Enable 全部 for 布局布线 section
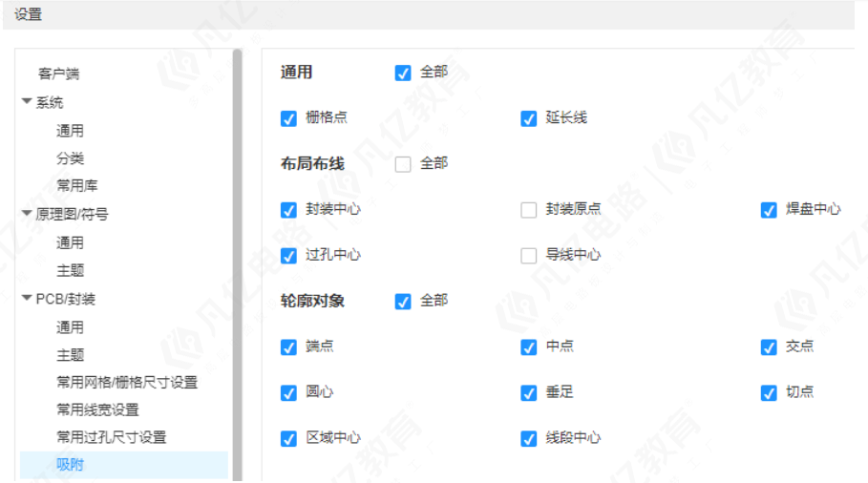868x483 pixels. pos(403,164)
